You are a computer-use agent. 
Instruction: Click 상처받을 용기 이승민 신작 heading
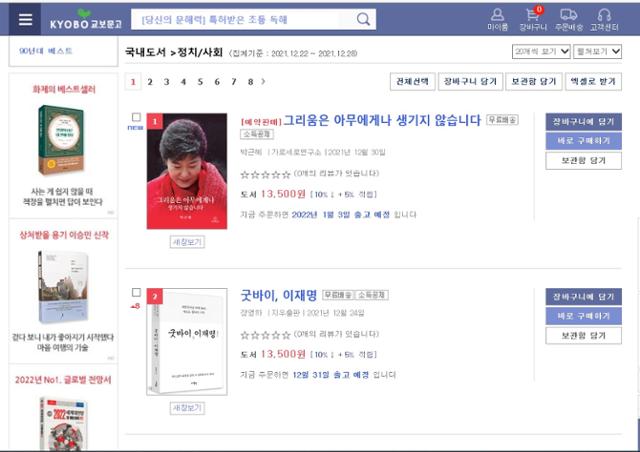click(64, 235)
